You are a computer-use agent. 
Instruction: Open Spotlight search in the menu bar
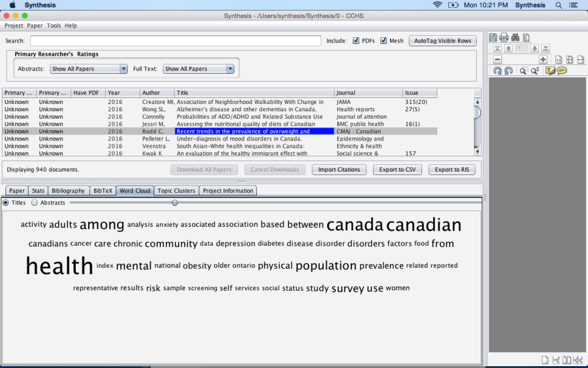click(x=559, y=5)
